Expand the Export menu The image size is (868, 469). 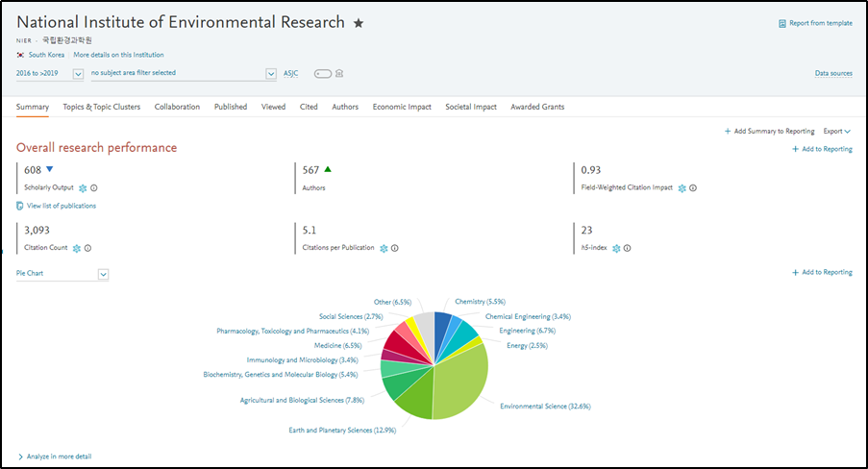(836, 132)
